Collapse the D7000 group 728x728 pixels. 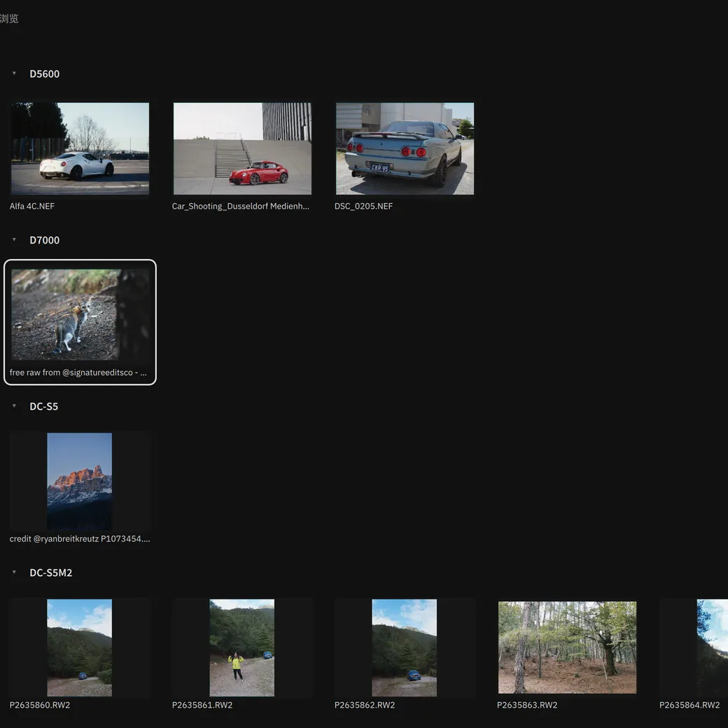pos(15,239)
